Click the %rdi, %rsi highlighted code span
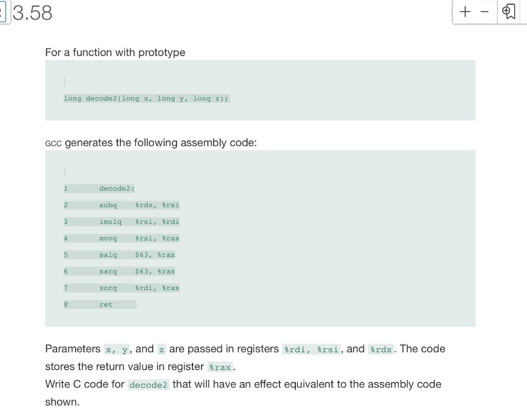527x420 pixels. pos(311,349)
